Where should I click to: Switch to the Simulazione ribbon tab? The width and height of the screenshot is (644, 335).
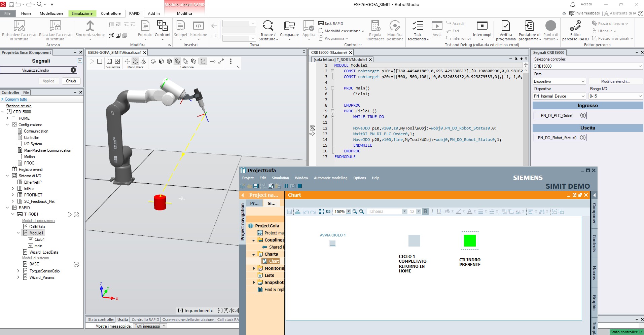(82, 13)
